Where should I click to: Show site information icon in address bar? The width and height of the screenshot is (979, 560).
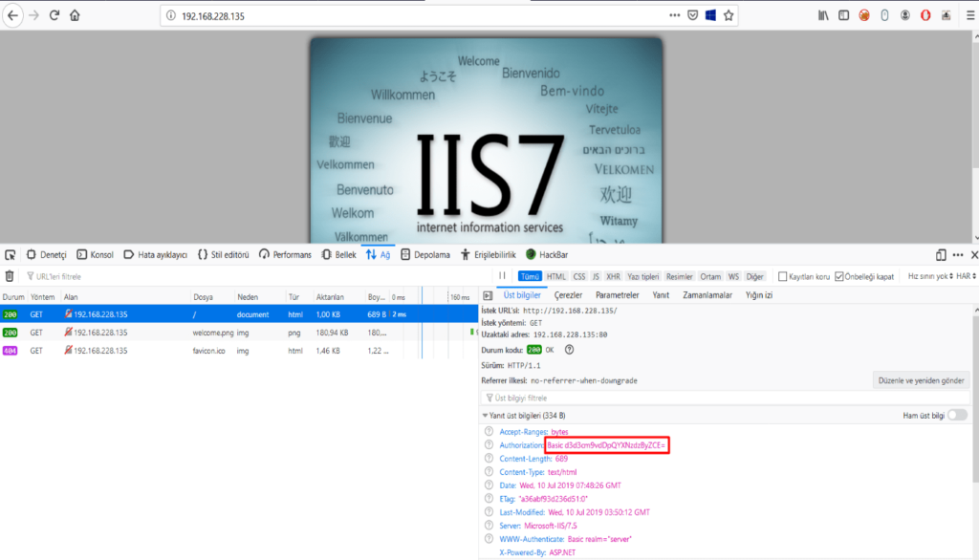(x=171, y=15)
